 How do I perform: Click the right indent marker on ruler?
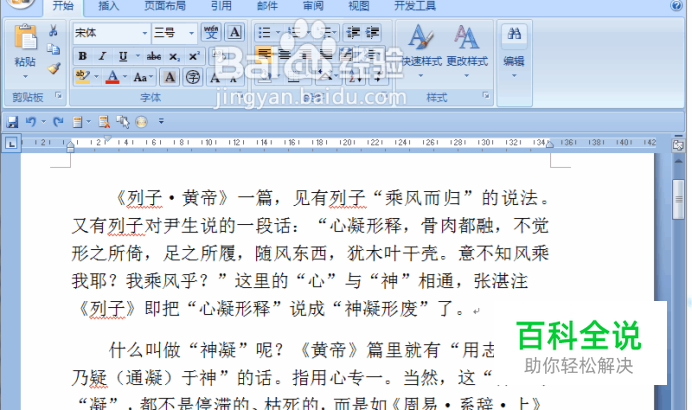click(x=549, y=144)
